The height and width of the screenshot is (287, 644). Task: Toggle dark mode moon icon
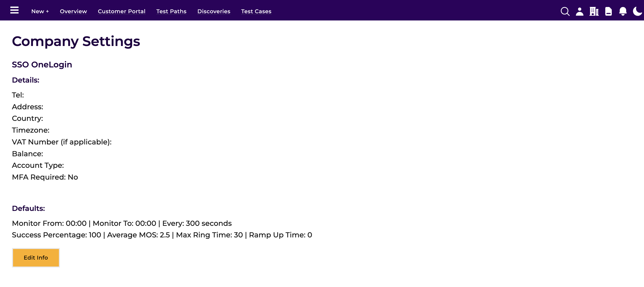637,11
